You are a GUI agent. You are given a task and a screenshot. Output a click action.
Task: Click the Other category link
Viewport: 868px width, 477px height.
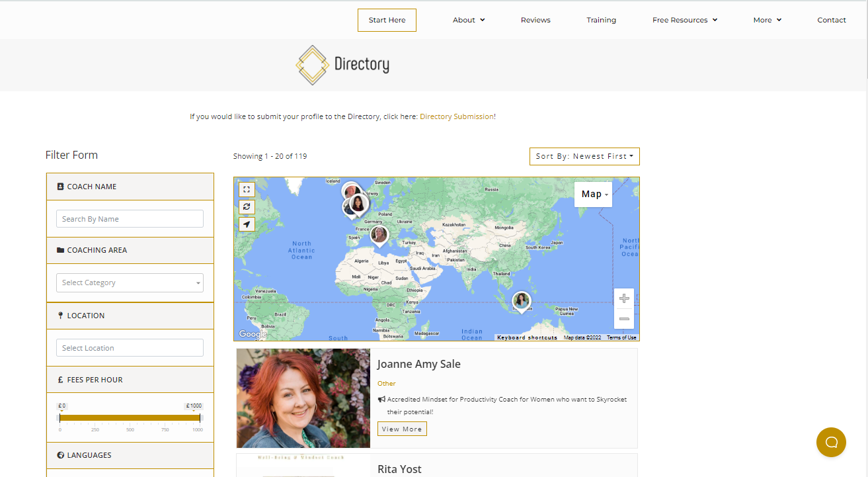(x=387, y=383)
